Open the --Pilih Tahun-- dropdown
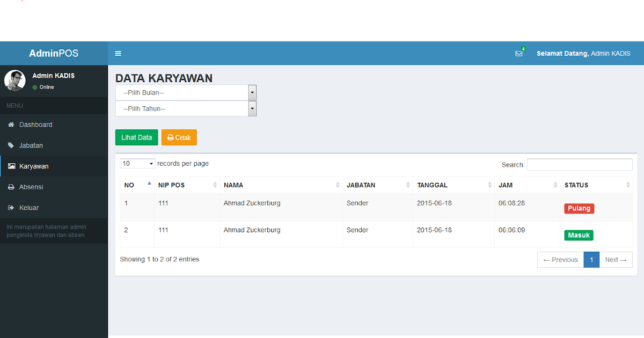Screen dimensions: 644x338 pyautogui.click(x=185, y=108)
